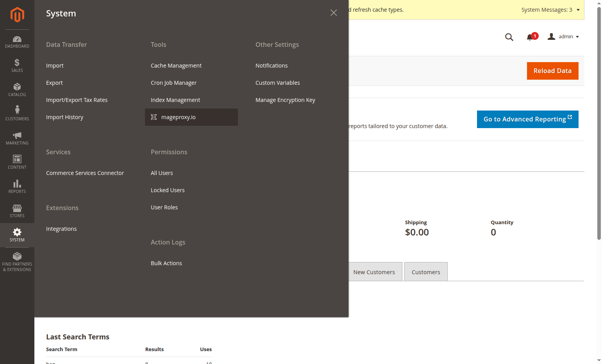Open Commerce Services Connector
The image size is (602, 364).
[85, 173]
